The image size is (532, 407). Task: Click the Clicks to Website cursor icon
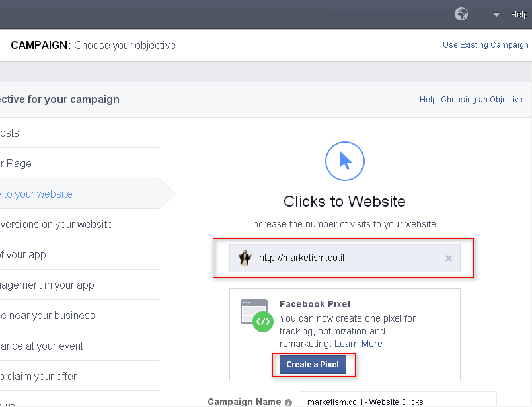(345, 161)
